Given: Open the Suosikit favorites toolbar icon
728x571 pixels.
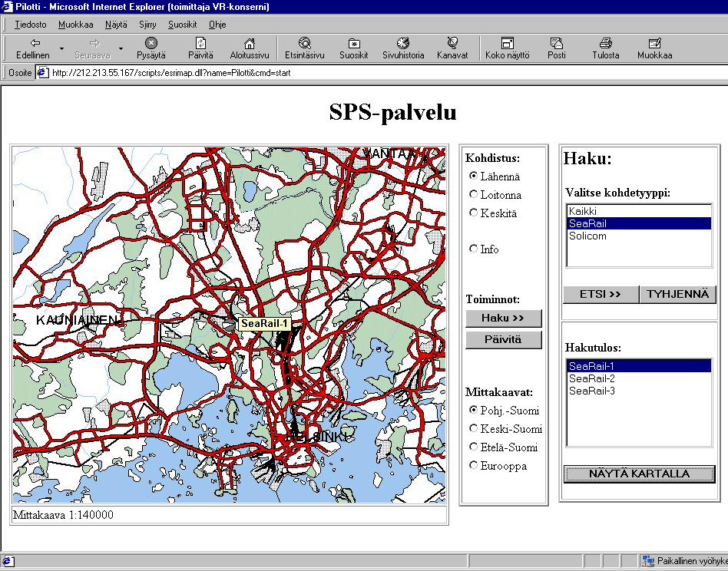Looking at the screenshot, I should click(354, 43).
